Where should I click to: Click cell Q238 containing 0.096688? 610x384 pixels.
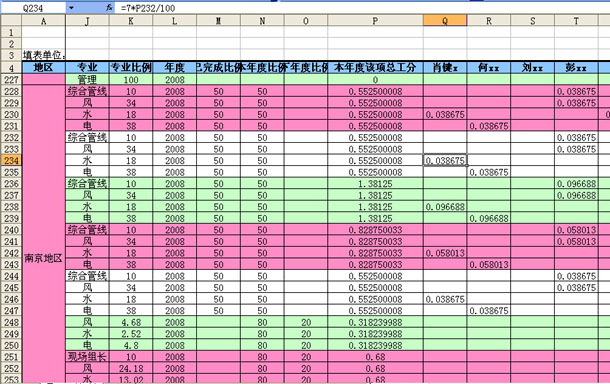[445, 207]
